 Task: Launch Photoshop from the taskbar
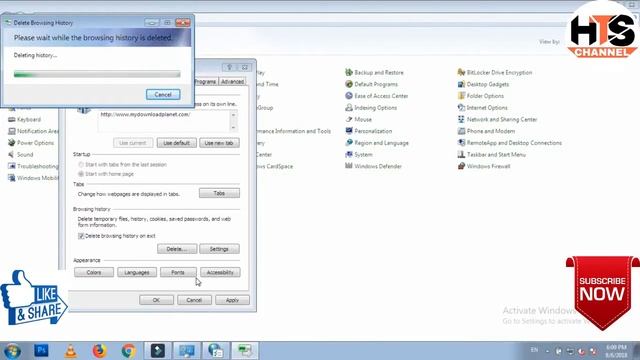(41, 351)
